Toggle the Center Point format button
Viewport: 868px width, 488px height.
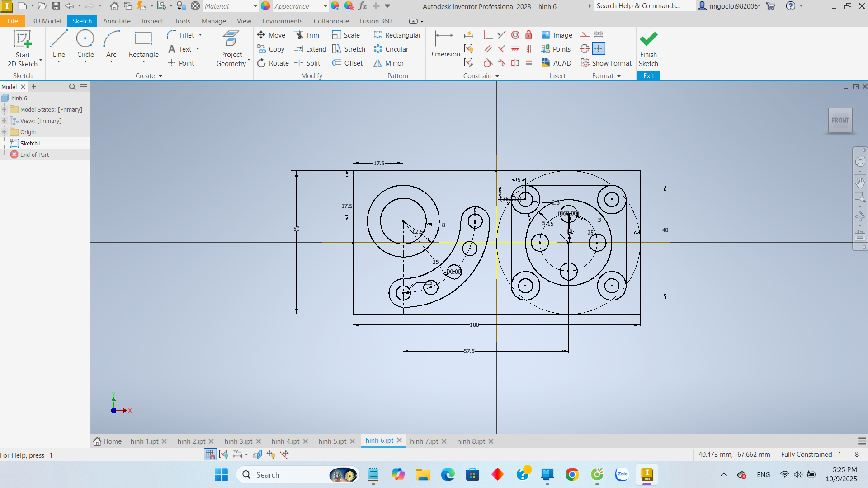tap(598, 49)
